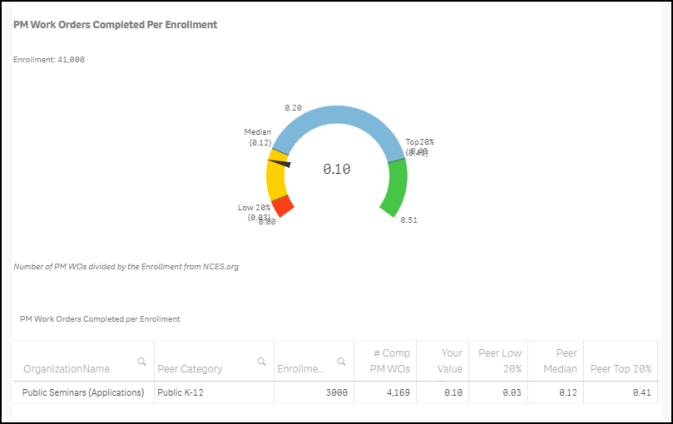Screen dimensions: 673x424
Task: Select the yellow gauge segment
Action: 276,178
